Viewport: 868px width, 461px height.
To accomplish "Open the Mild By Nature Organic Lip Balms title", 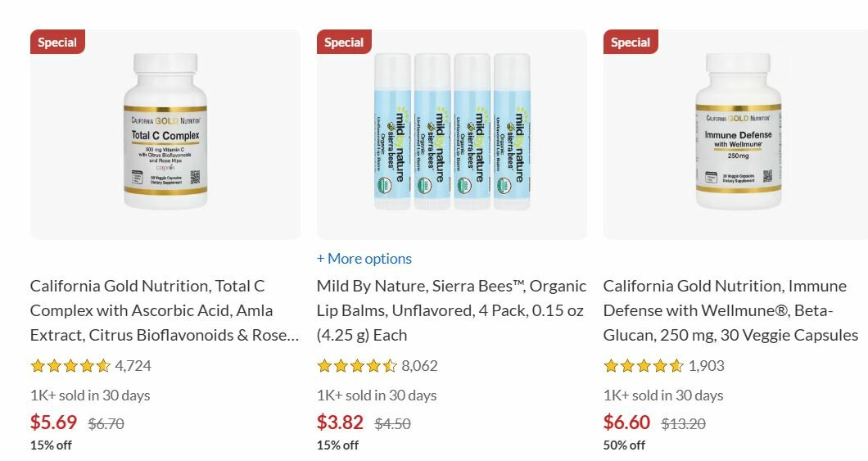I will (451, 310).
